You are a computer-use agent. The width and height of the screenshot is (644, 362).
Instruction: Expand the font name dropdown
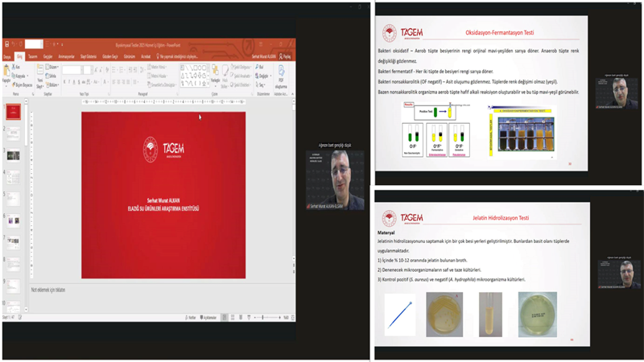pos(82,70)
